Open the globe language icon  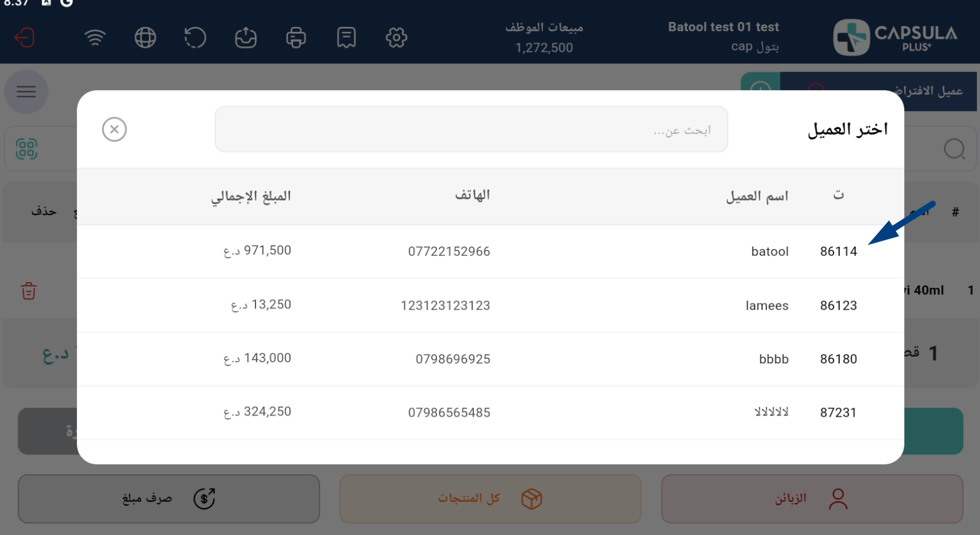point(145,38)
